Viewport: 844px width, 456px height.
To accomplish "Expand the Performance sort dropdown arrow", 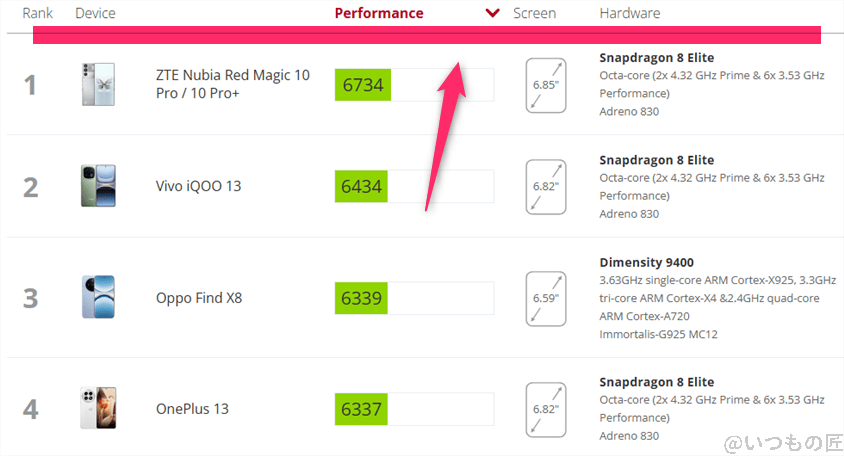I will pos(491,14).
